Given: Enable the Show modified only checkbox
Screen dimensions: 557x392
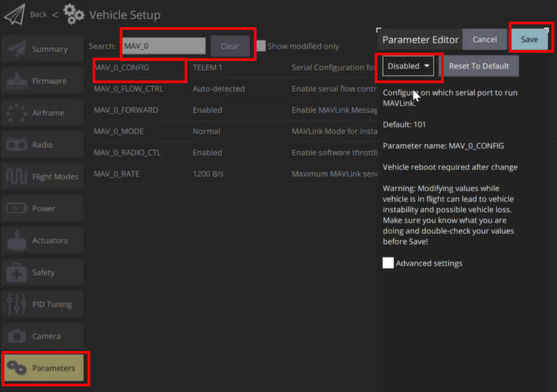Looking at the screenshot, I should pyautogui.click(x=260, y=46).
